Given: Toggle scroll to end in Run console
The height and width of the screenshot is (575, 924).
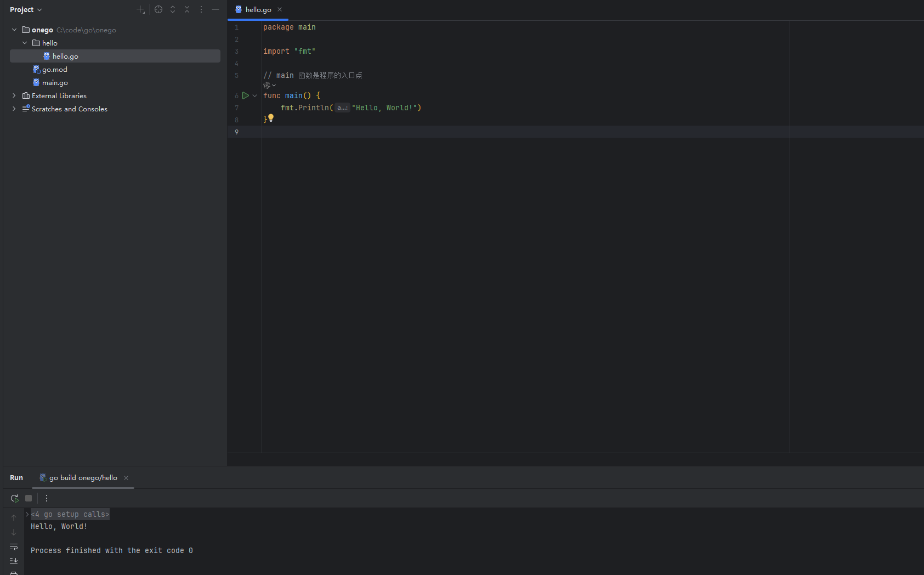Looking at the screenshot, I should pos(14,560).
